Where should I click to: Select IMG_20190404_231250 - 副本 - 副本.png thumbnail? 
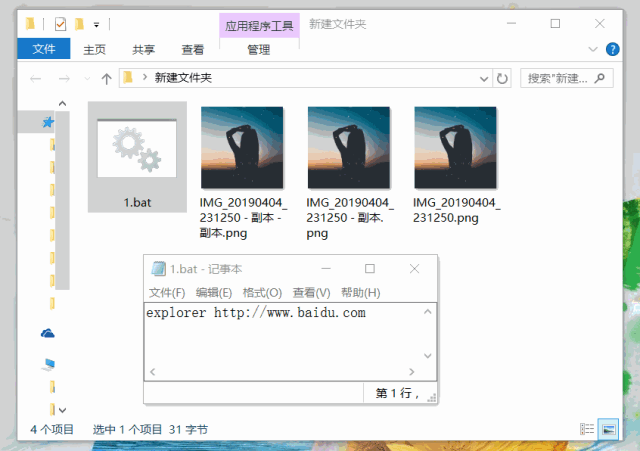coord(242,148)
